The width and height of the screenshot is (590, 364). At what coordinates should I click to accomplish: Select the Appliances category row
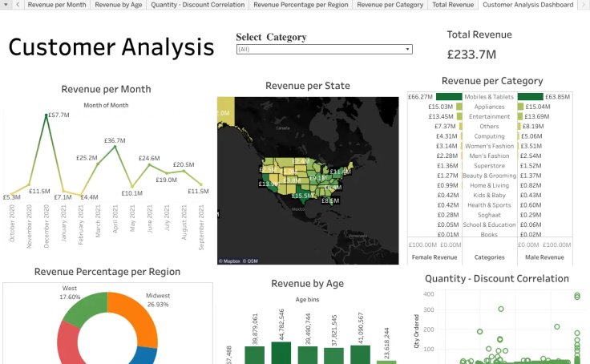click(490, 107)
